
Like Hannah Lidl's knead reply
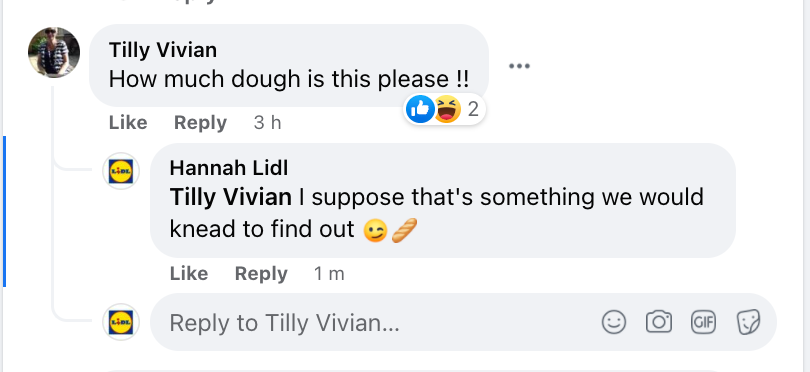tap(189, 273)
